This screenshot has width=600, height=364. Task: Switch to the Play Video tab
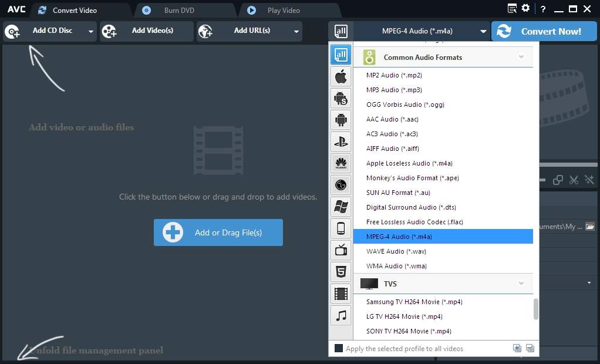coord(283,10)
